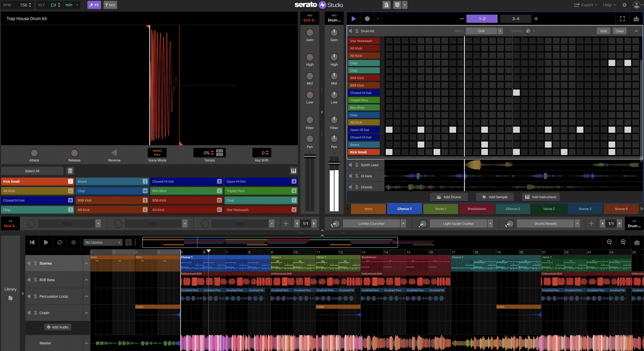Solo the Hi Hats deck
The height and width of the screenshot is (351, 644).
click(357, 176)
